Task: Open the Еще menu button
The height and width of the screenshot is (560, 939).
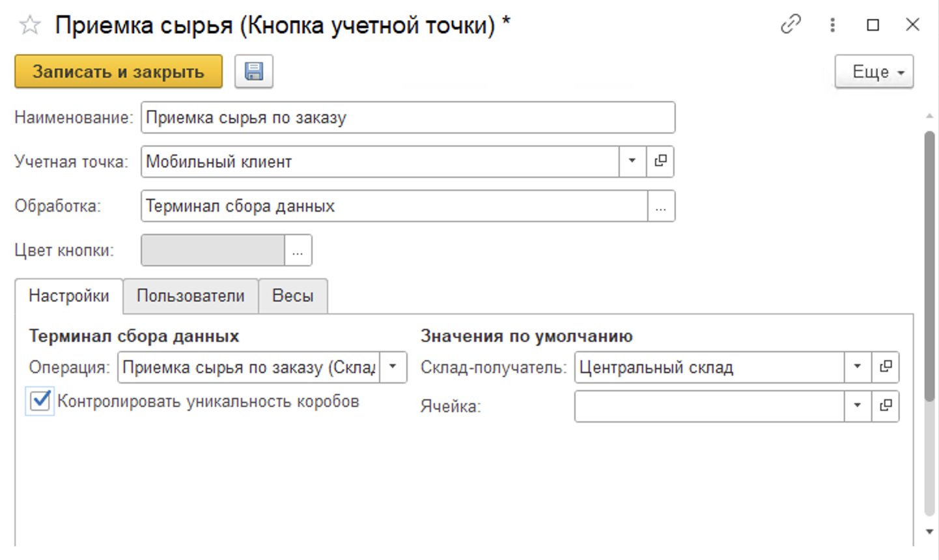Action: (x=874, y=72)
